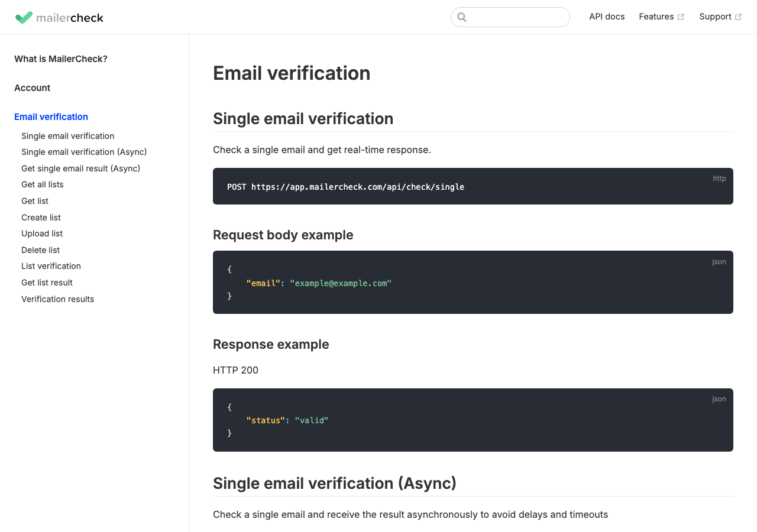The height and width of the screenshot is (532, 757).
Task: Click the "valid" value in response
Action: point(312,420)
